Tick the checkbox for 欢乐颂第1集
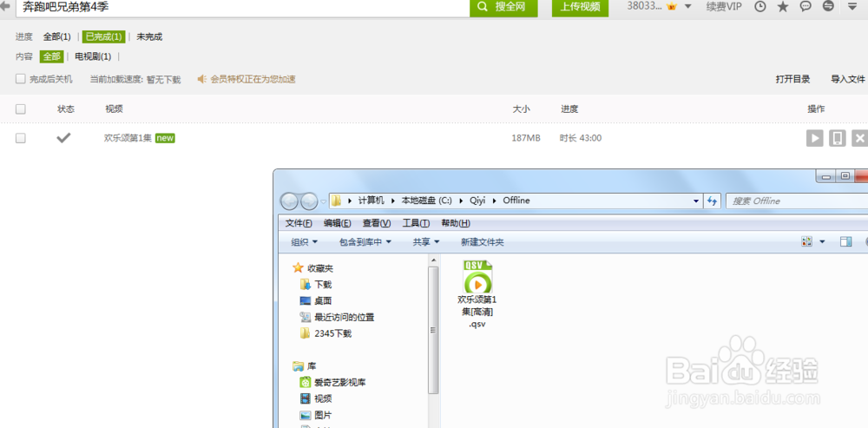This screenshot has width=868, height=428. tap(21, 138)
